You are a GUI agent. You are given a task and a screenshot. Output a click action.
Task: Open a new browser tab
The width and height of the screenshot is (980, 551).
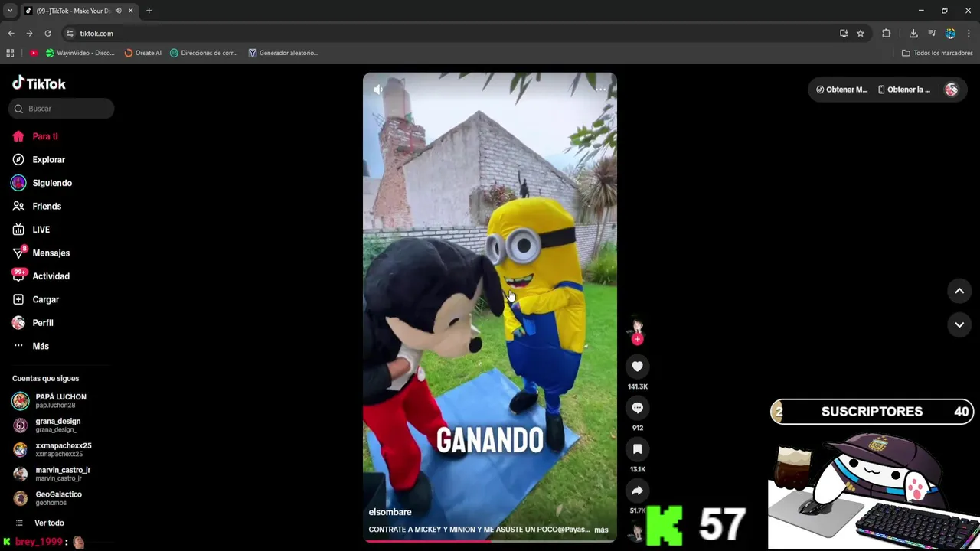[149, 11]
